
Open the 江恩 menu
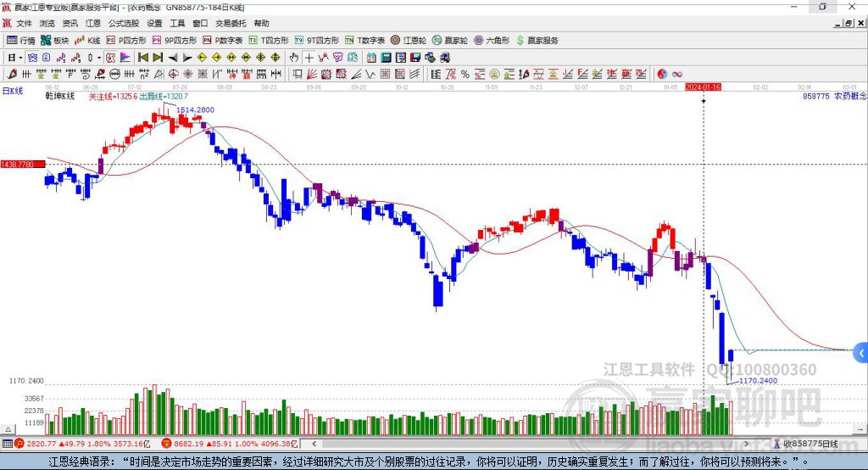(93, 23)
